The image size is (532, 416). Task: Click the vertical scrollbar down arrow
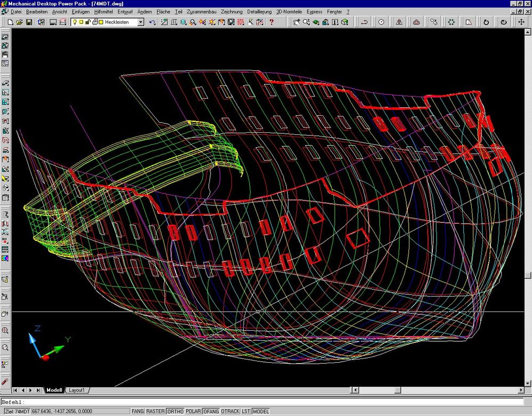click(x=528, y=383)
